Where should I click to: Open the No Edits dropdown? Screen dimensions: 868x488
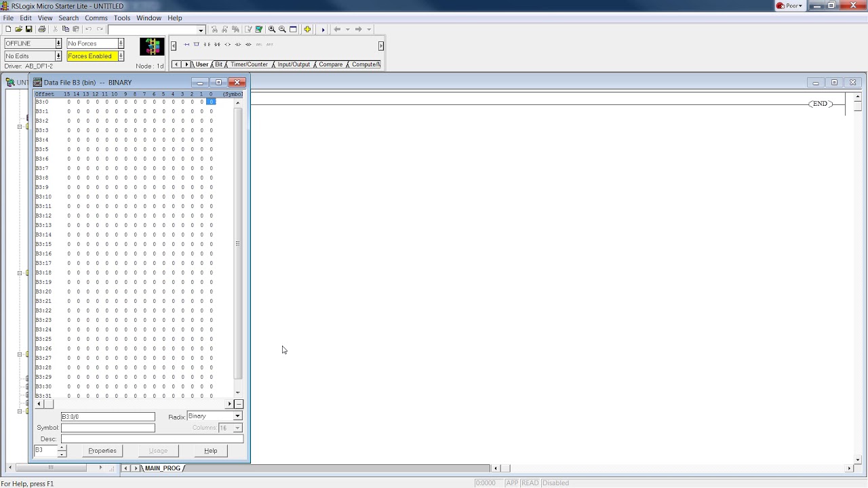tap(58, 56)
